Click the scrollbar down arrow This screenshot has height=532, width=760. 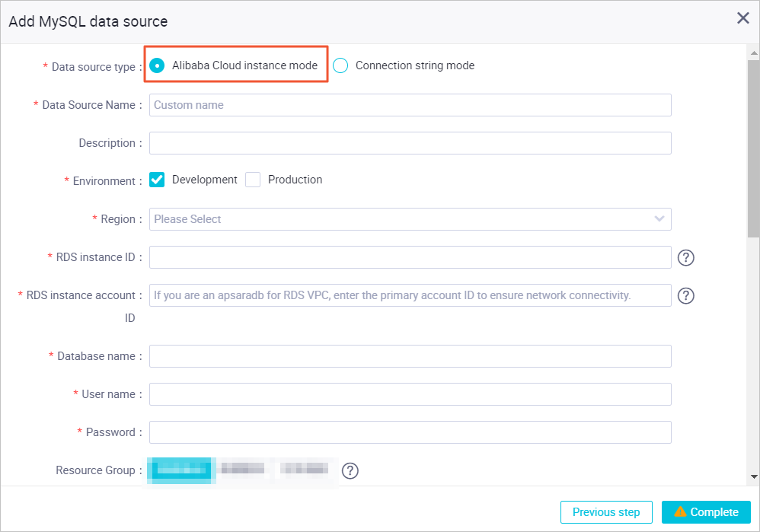click(754, 476)
